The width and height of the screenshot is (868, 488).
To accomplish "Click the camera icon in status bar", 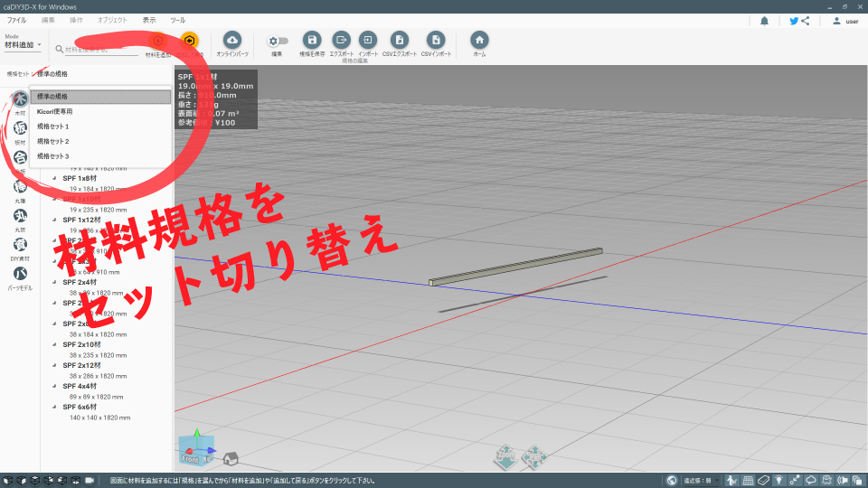I will [x=90, y=480].
